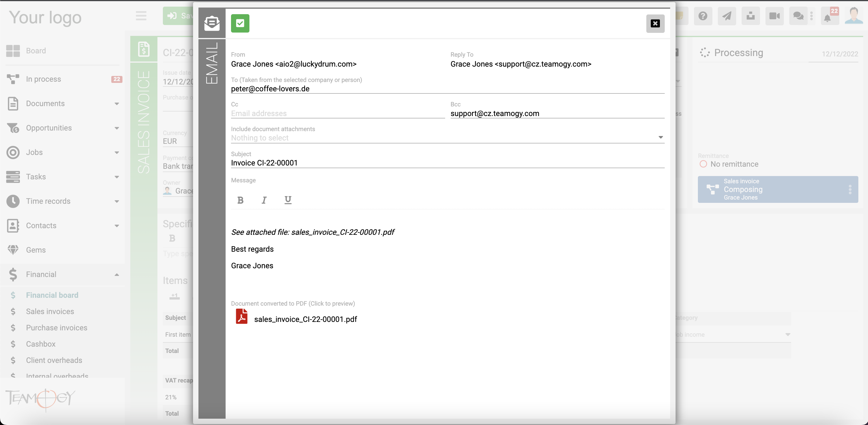Screen dimensions: 868x425
Task: Open the Composing card three-dot menu
Action: [x=850, y=189]
